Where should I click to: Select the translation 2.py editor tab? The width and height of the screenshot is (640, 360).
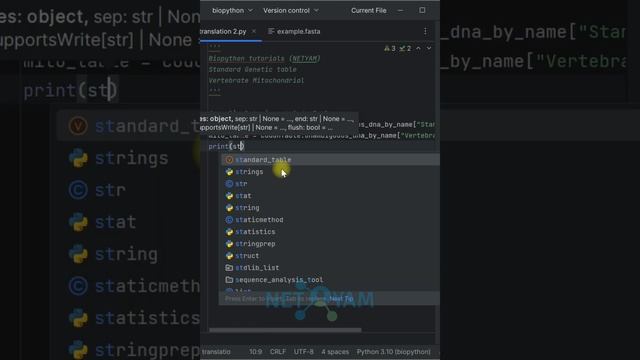[x=224, y=31]
